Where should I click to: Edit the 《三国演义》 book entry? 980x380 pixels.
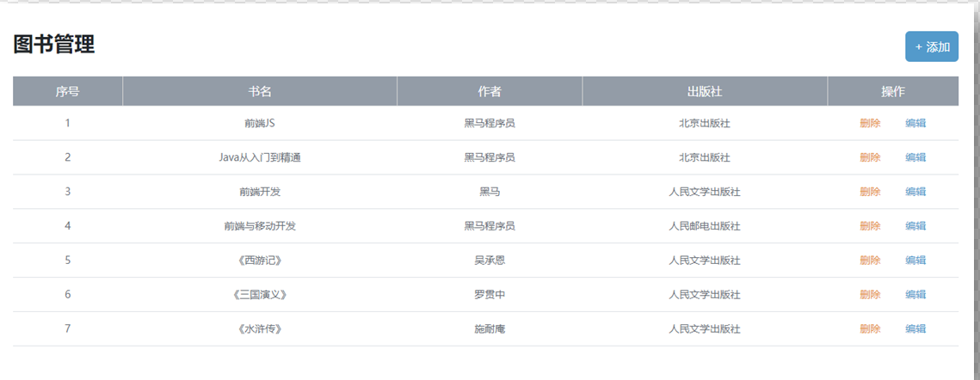(x=915, y=295)
